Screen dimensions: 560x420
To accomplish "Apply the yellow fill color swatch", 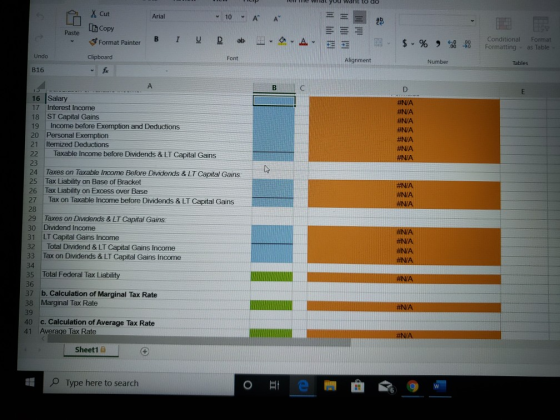I will [282, 41].
